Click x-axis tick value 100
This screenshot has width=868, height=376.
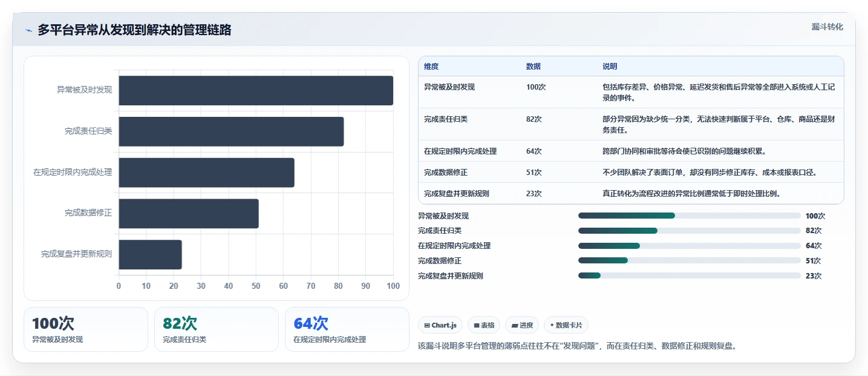tap(393, 286)
